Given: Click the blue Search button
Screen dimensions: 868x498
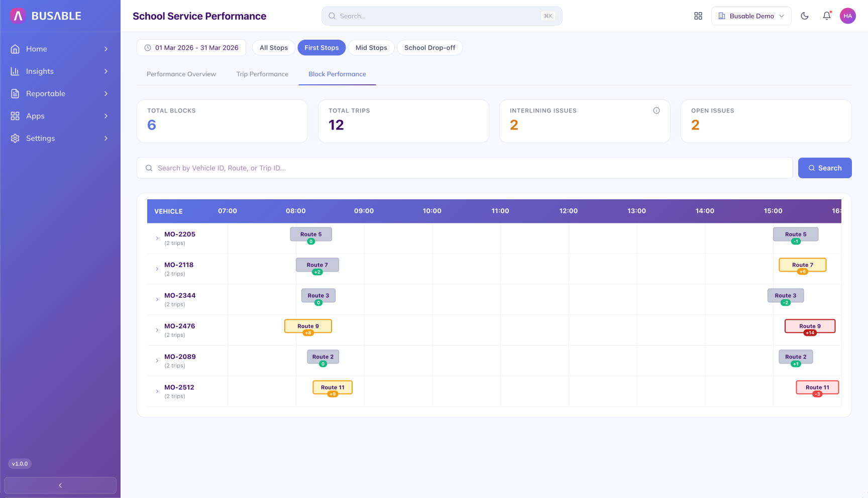Looking at the screenshot, I should (x=825, y=168).
